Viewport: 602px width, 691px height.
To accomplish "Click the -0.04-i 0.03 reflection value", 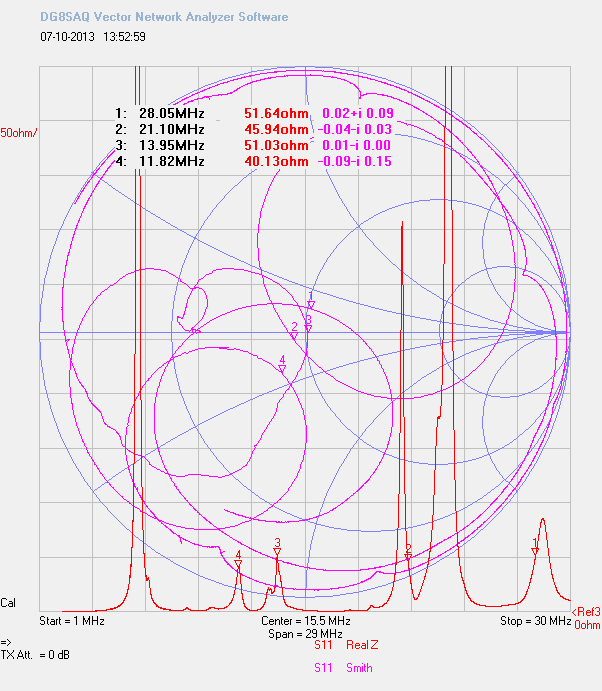I will click(355, 129).
